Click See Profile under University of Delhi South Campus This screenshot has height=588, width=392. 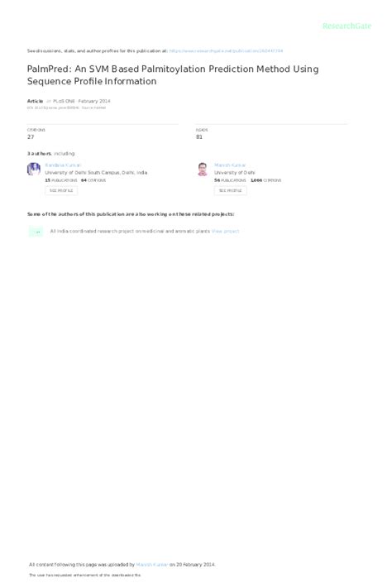(x=61, y=190)
